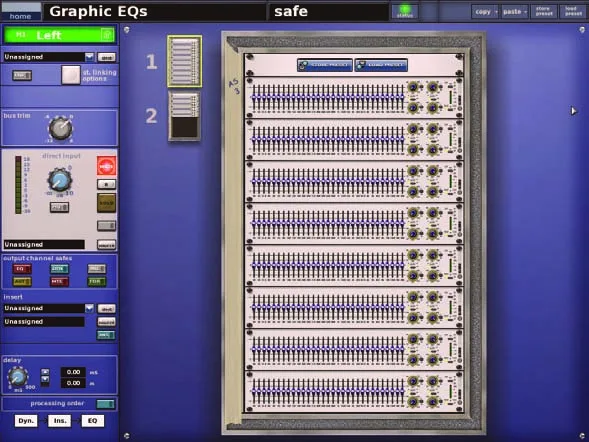Click the Dyn. processing block

pyautogui.click(x=26, y=421)
